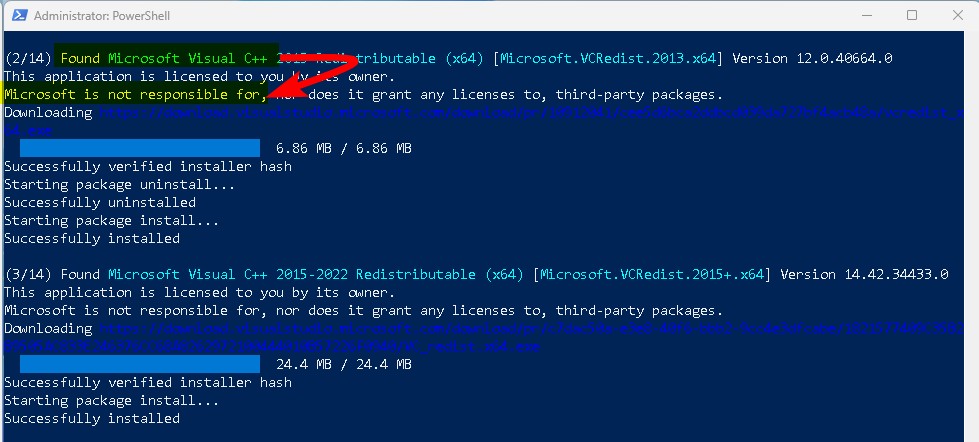The height and width of the screenshot is (442, 979).
Task: Maximize the PowerShell window
Action: pos(912,16)
